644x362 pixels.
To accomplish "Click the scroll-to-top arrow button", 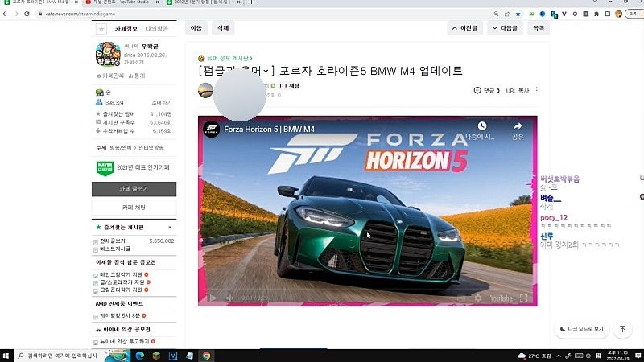I will pos(622,329).
